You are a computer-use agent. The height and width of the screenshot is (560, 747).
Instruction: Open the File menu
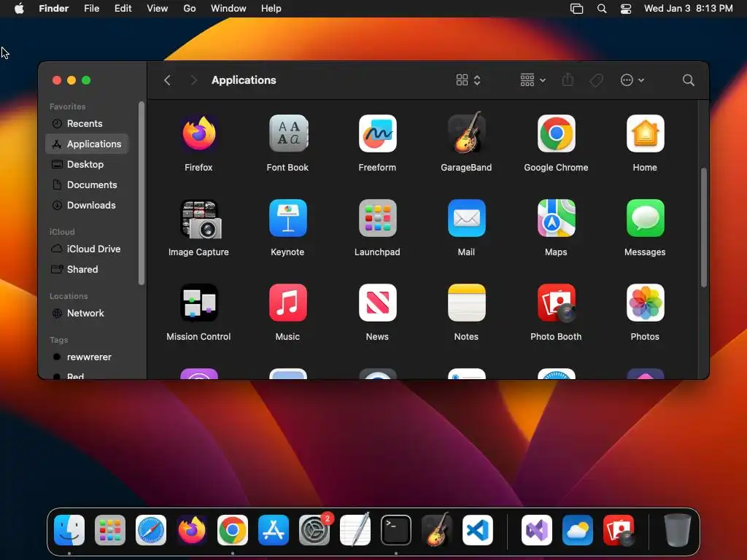tap(91, 9)
